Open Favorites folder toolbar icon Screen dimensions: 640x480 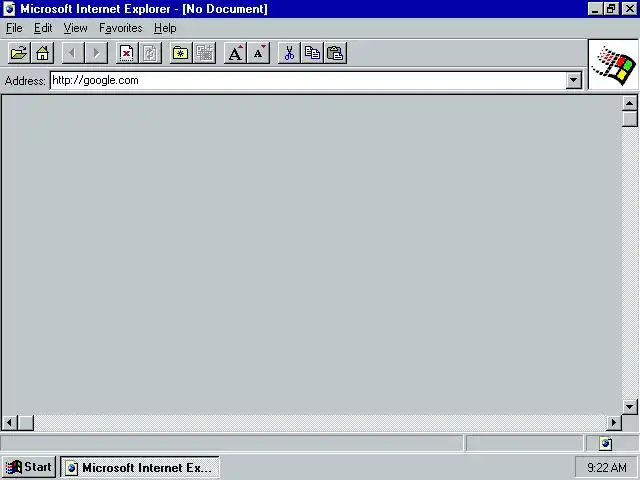coord(180,53)
